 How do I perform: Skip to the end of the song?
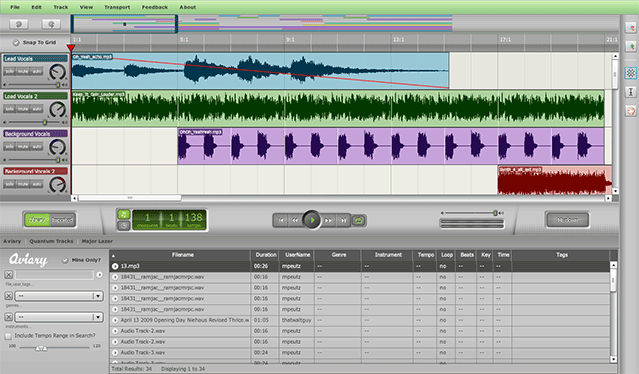coord(343,220)
